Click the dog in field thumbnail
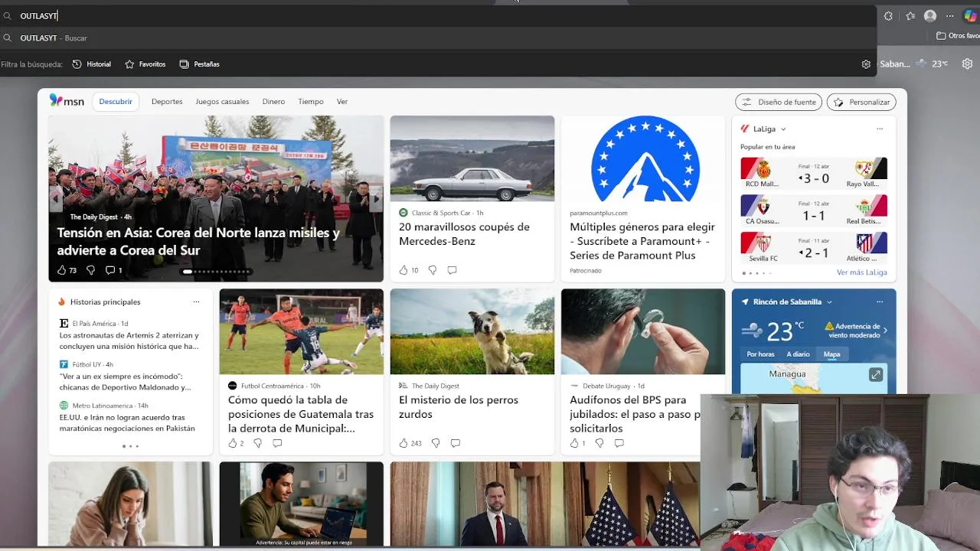 pyautogui.click(x=472, y=331)
